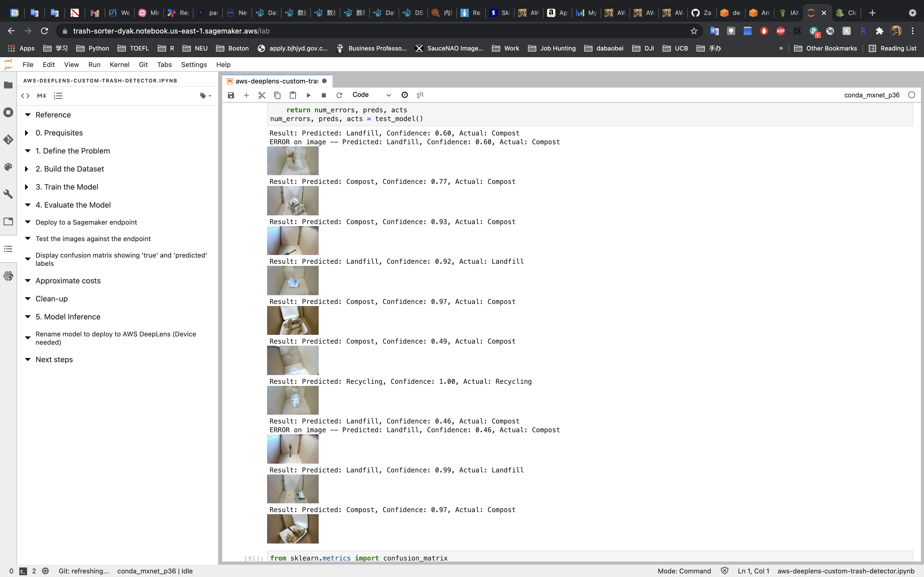Toggle markdown display in table of contents
924x577 pixels.
tap(42, 96)
